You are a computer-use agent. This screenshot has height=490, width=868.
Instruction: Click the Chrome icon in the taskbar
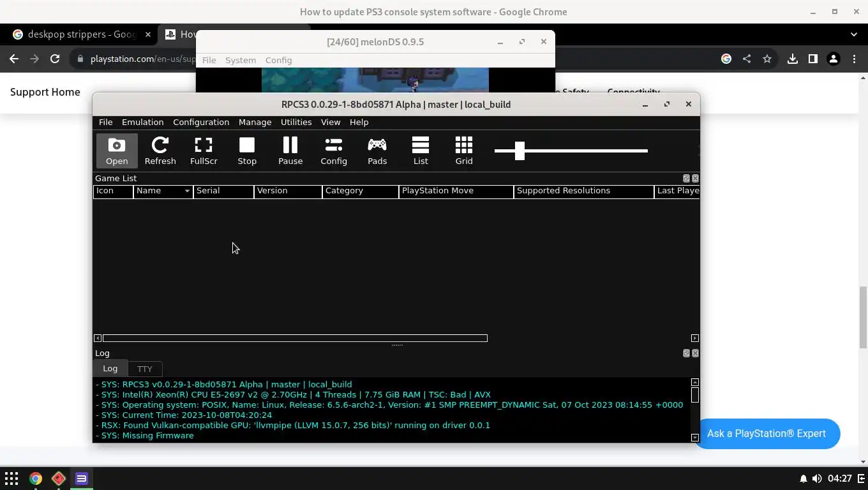click(35, 479)
